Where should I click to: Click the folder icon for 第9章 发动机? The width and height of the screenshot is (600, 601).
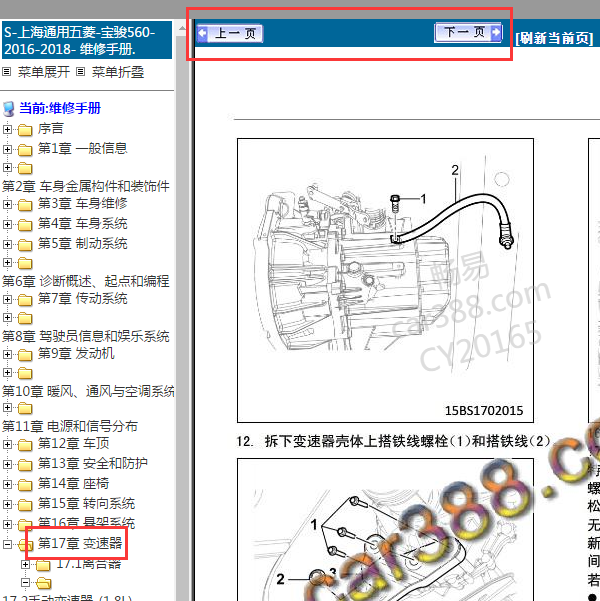25,355
